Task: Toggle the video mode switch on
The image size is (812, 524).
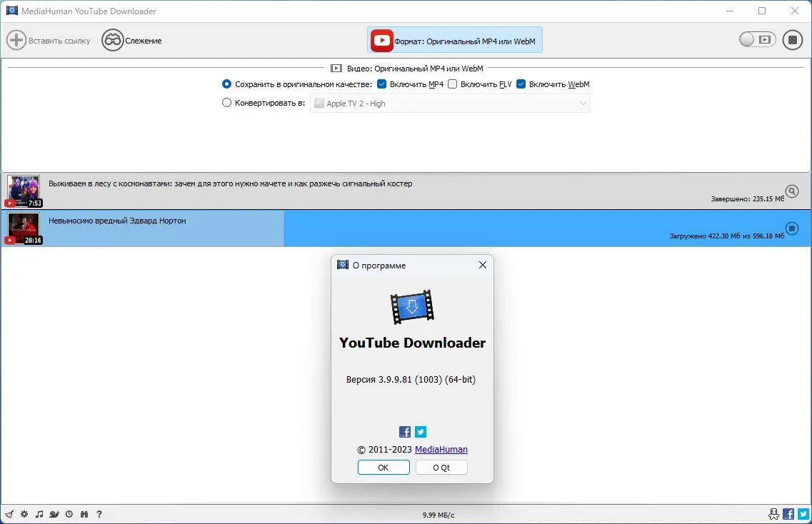Action: click(756, 40)
